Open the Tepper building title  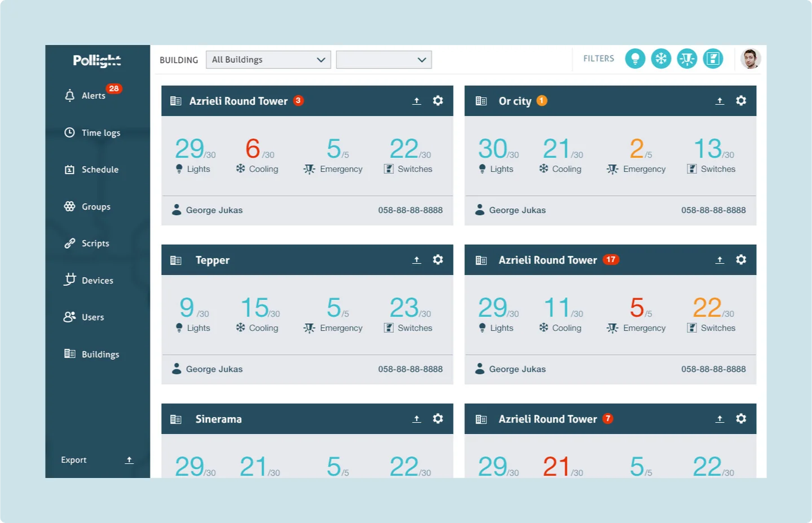(213, 260)
